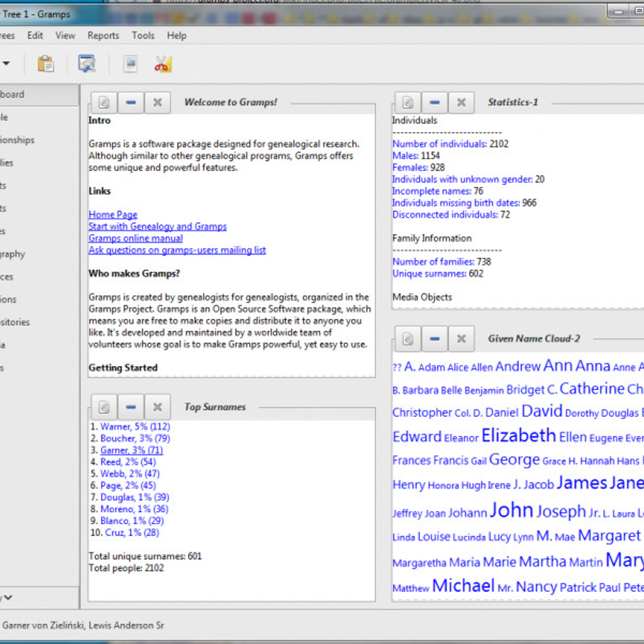This screenshot has height=644, width=644.
Task: Expand the sidebar bottom chevron
Action: click(8, 597)
